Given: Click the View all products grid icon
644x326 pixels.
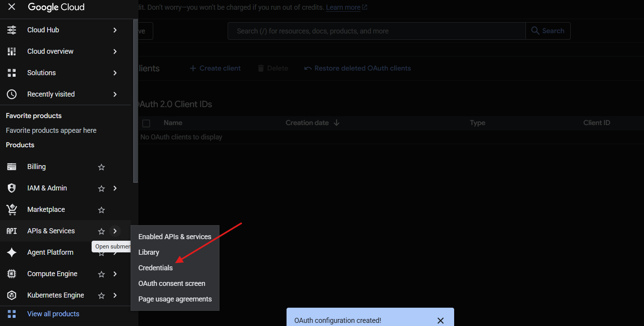Looking at the screenshot, I should point(12,314).
